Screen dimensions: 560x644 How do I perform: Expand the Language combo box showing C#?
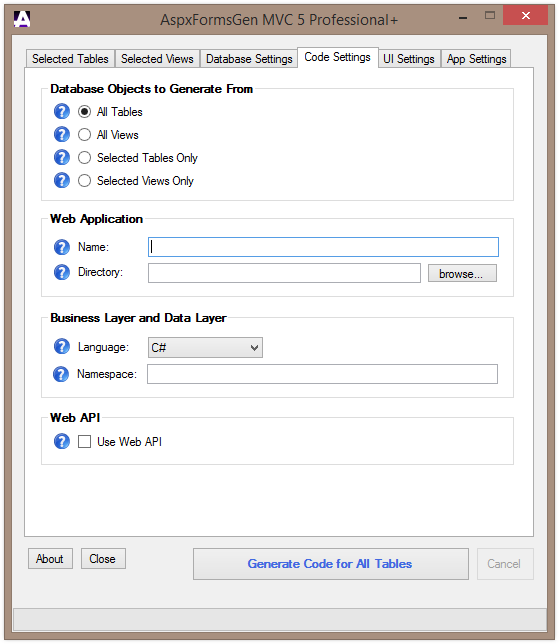pyautogui.click(x=205, y=348)
